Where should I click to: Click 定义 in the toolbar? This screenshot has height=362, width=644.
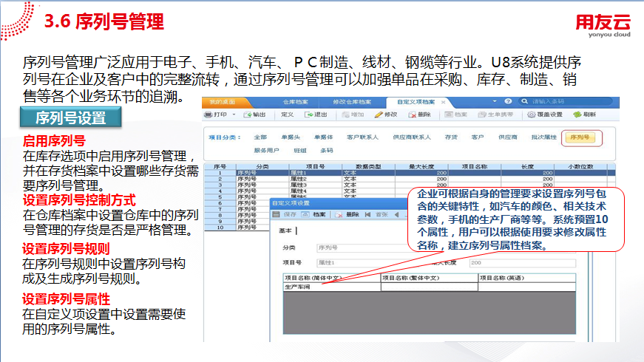pos(287,115)
